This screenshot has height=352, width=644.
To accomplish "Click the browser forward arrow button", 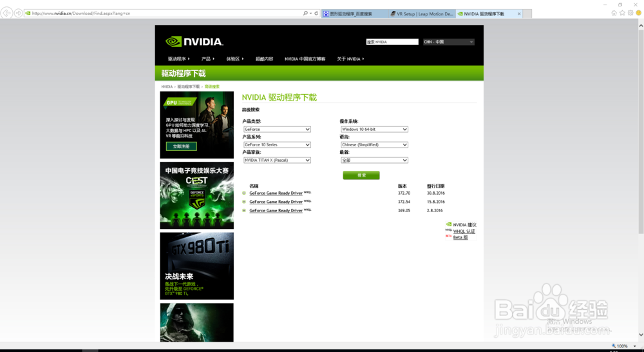I will coord(19,13).
